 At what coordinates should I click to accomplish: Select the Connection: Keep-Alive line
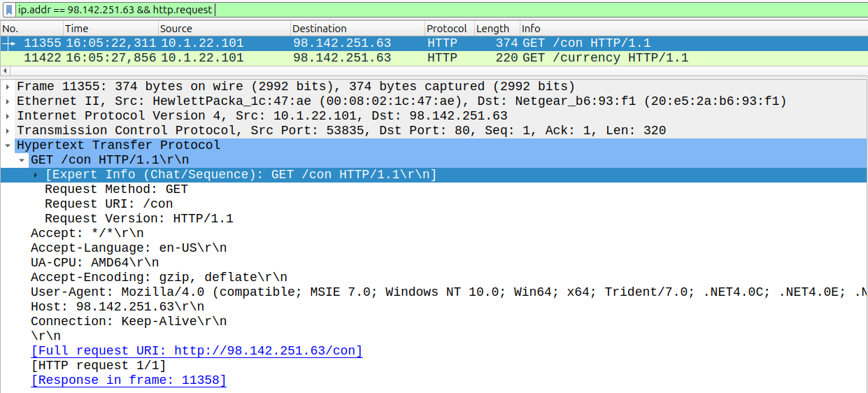[129, 322]
